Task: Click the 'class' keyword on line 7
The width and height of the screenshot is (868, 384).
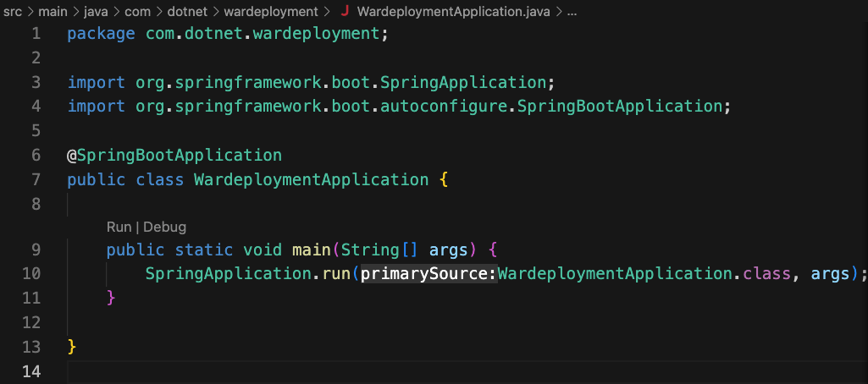Action: coord(160,179)
